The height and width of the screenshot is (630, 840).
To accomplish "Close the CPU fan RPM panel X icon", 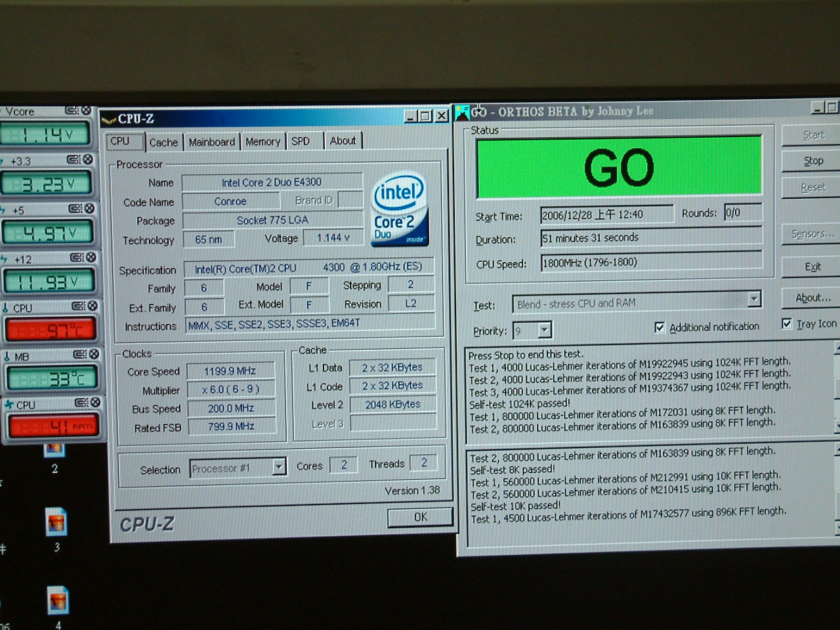I will pyautogui.click(x=96, y=402).
